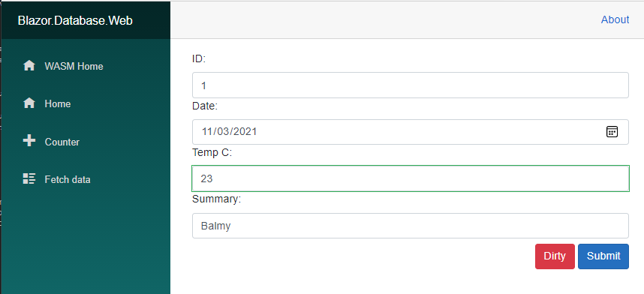The image size is (644, 294).
Task: Focus the Temp C input field
Action: (x=411, y=178)
